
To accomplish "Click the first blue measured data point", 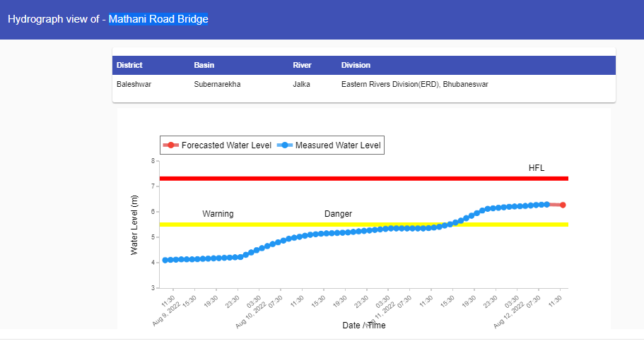I will tap(165, 260).
